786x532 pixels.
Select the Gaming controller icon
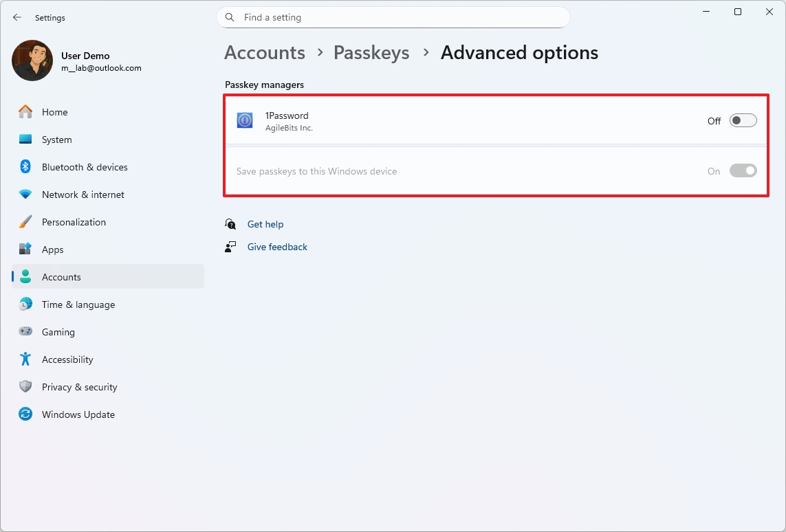pos(25,331)
